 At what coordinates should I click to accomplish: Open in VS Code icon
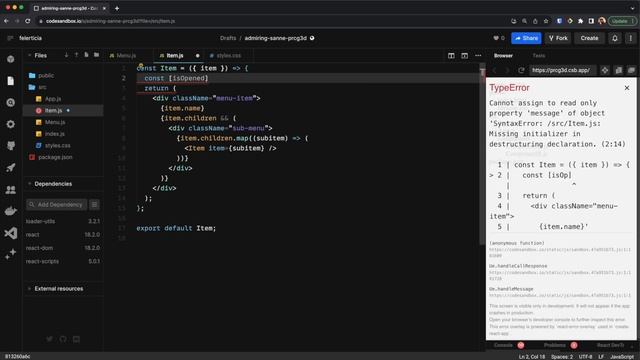tap(11, 233)
